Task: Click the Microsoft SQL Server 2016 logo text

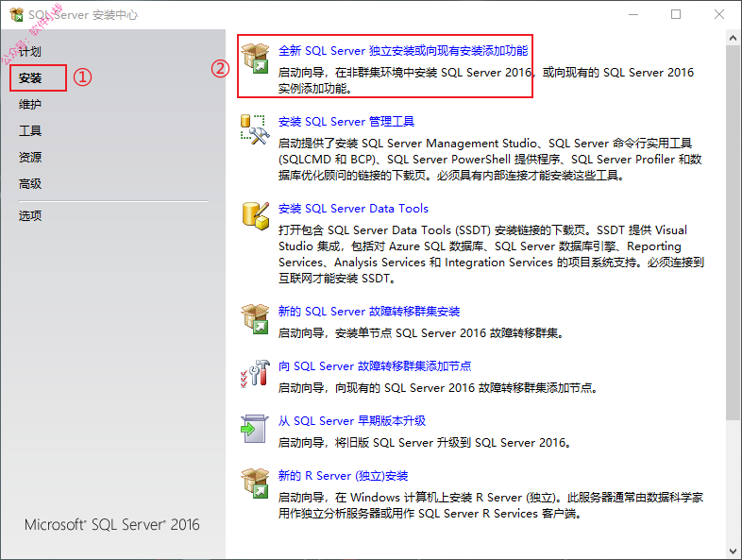Action: (x=112, y=524)
